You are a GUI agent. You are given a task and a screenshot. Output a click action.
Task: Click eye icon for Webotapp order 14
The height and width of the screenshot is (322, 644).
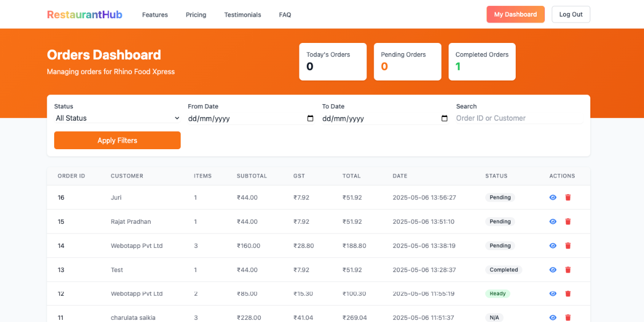click(553, 246)
